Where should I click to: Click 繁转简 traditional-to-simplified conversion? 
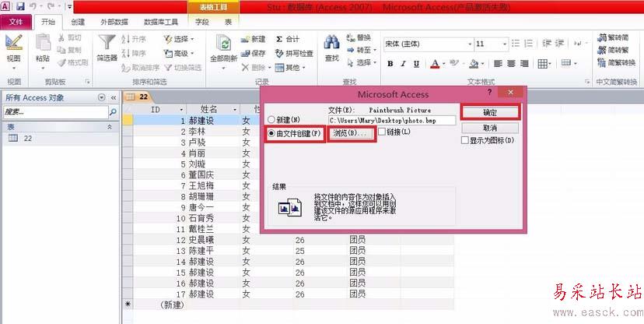pyautogui.click(x=613, y=38)
